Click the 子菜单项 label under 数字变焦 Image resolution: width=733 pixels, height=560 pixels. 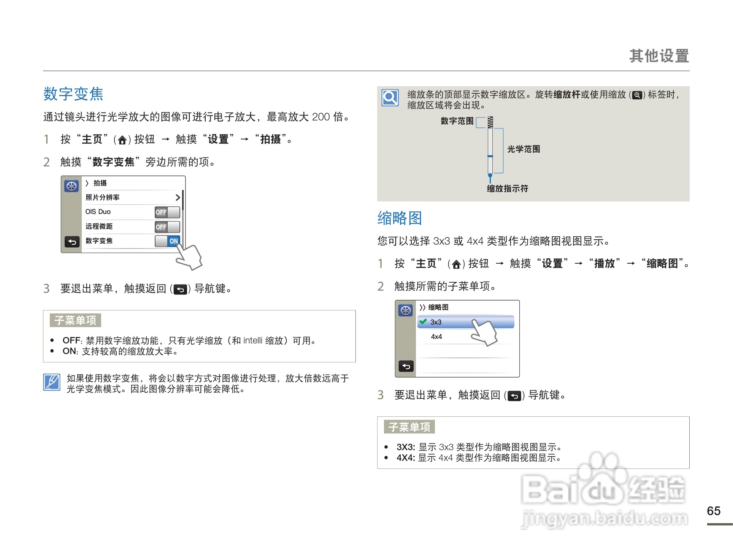75,320
